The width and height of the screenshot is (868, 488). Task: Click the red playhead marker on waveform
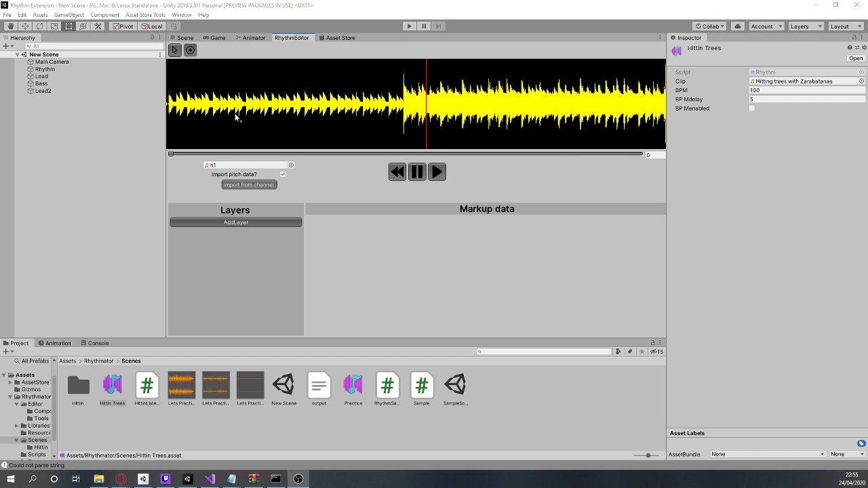[427, 104]
